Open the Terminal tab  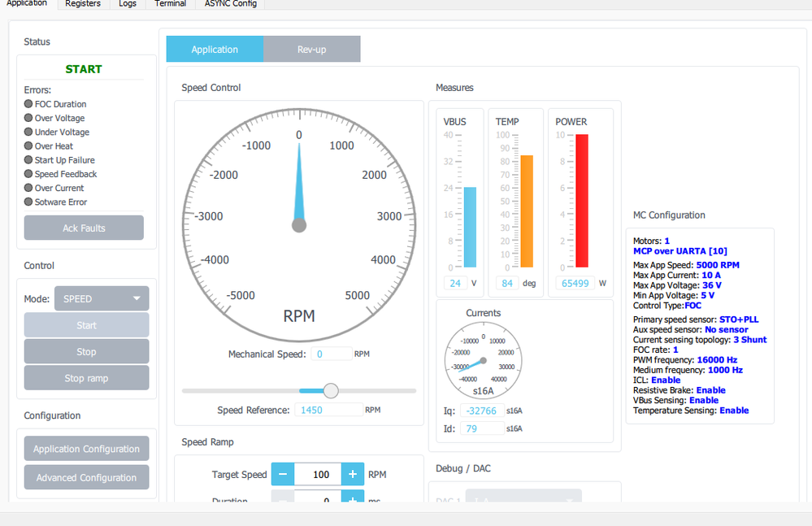[x=171, y=3]
